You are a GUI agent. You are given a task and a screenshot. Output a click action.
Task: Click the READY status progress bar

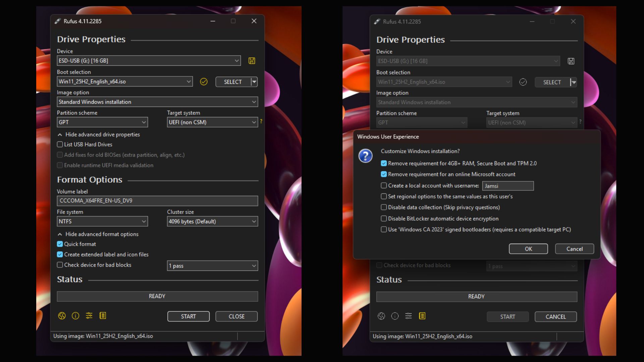pos(157,296)
